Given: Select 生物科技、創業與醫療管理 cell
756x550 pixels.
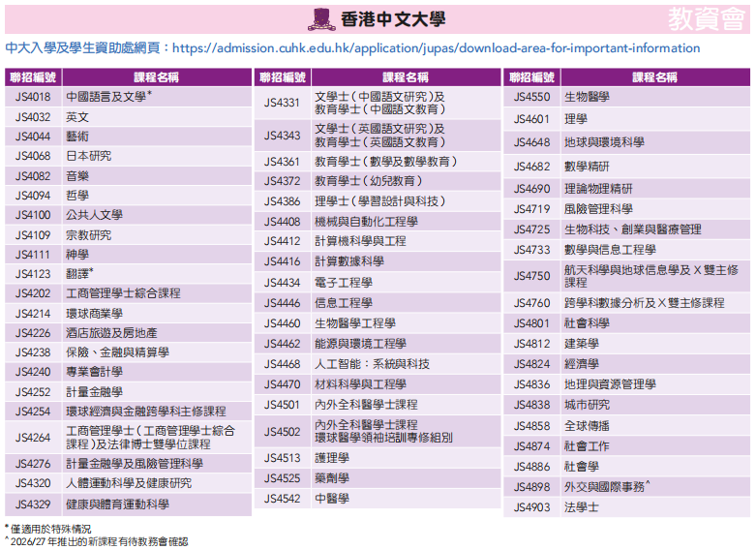Looking at the screenshot, I should click(x=655, y=229).
